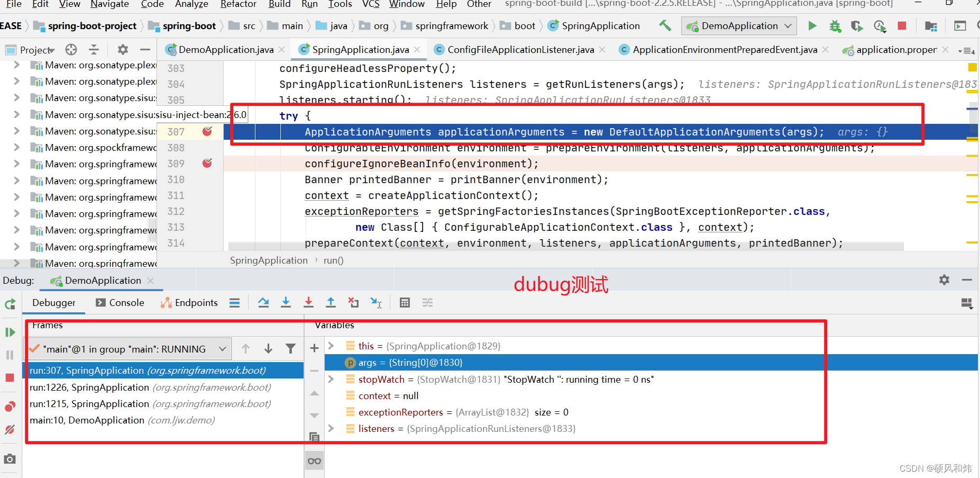Start debugging with the bug icon
The image size is (980, 478).
[x=835, y=25]
